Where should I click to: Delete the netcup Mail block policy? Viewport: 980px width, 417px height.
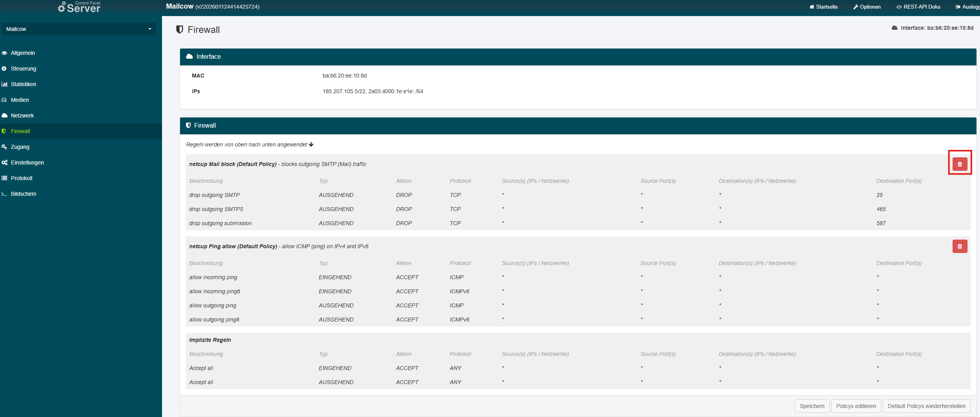[959, 164]
